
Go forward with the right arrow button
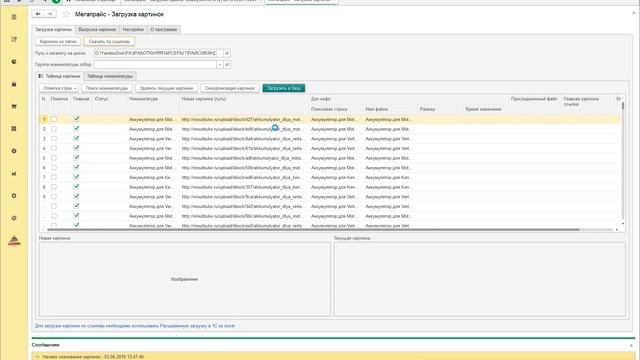50,14
